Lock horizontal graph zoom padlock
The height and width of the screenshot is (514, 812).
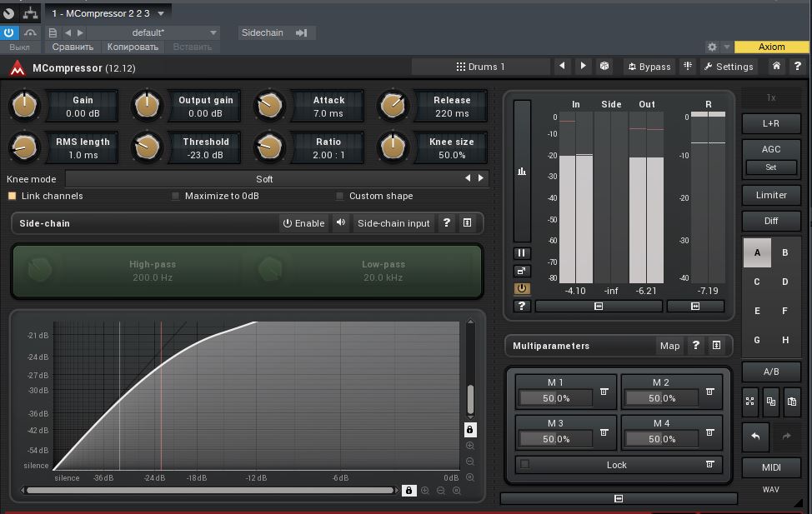[x=409, y=490]
